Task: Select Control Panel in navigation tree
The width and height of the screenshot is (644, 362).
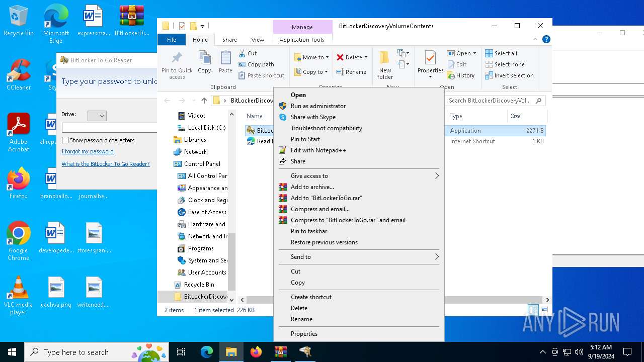Action: click(197, 164)
